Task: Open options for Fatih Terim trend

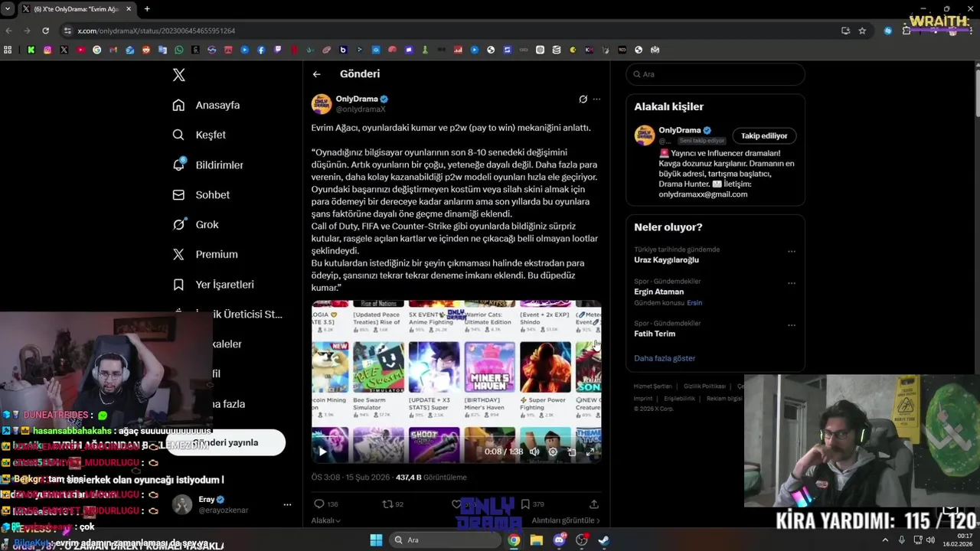Action: (792, 325)
